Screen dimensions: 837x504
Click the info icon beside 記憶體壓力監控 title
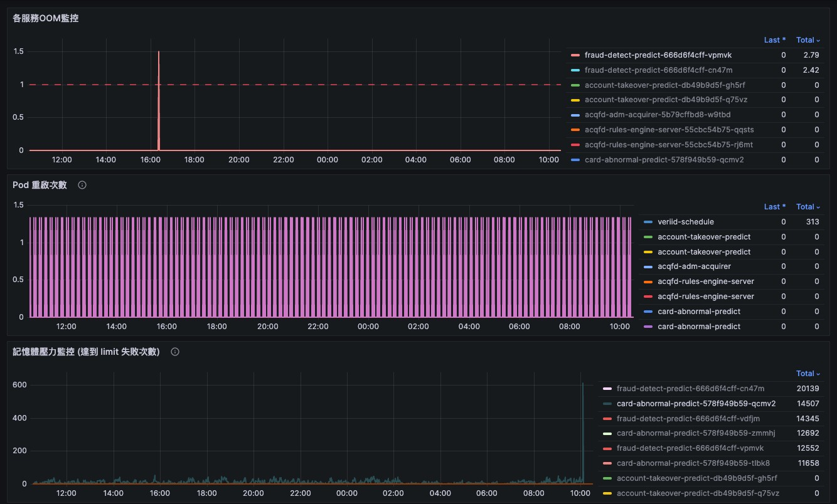point(175,352)
